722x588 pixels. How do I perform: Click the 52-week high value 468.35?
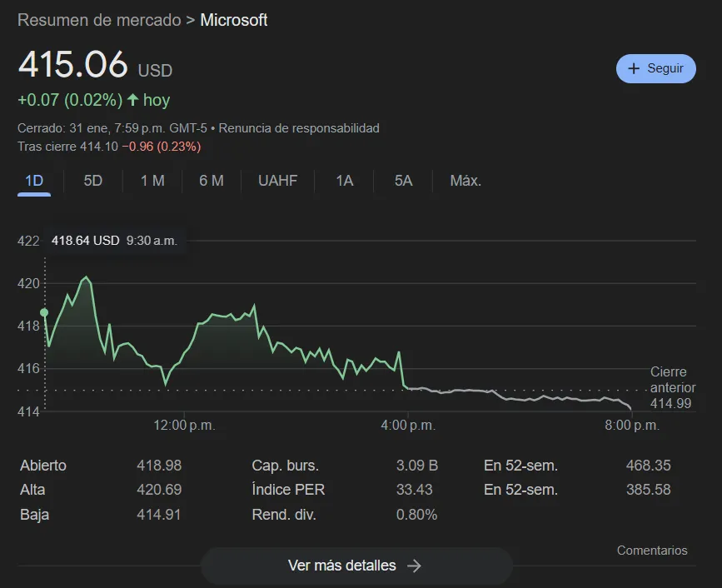649,466
